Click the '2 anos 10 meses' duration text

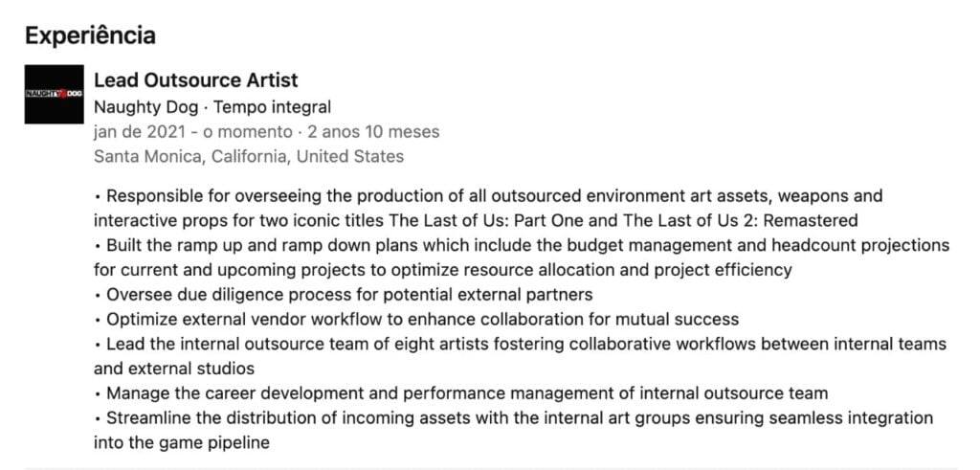click(372, 132)
